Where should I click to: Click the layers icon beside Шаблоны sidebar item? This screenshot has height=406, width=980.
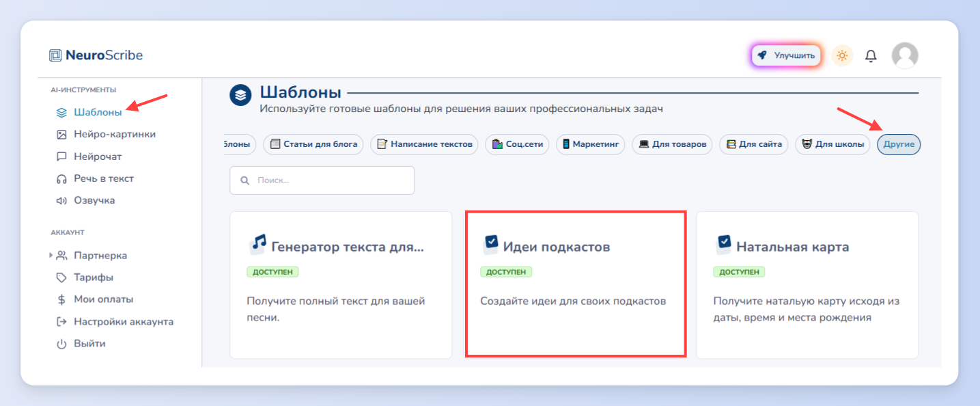(x=61, y=112)
